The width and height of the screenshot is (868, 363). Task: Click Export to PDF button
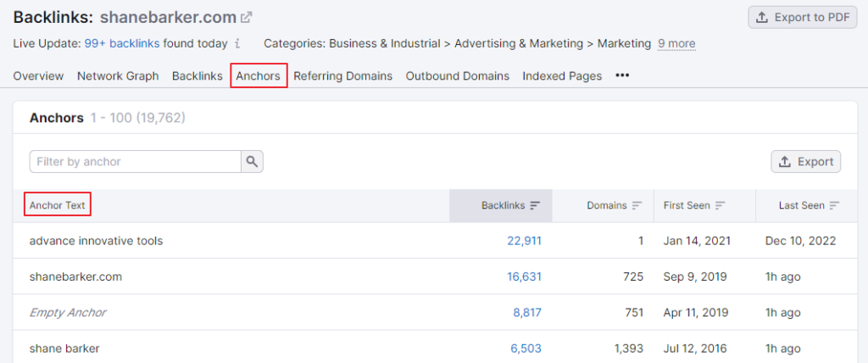(x=803, y=17)
